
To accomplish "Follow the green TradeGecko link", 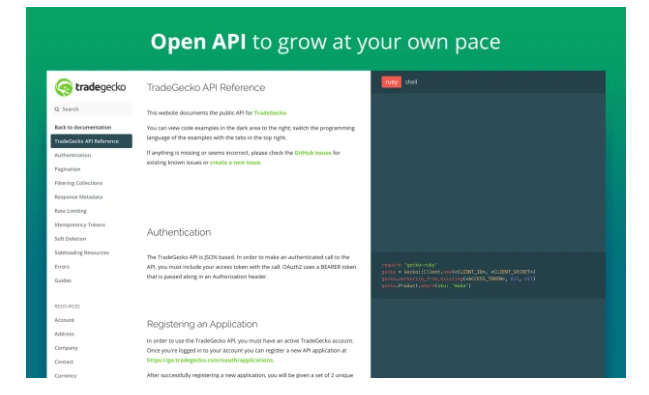I will click(270, 113).
